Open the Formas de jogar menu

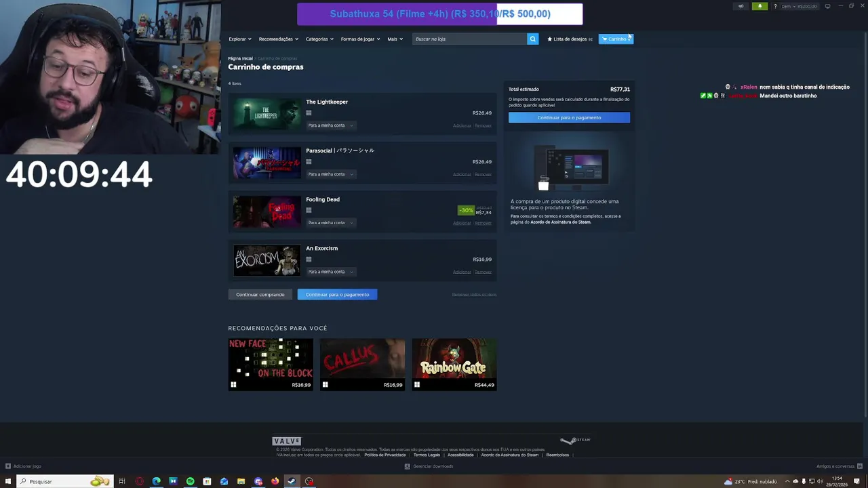360,39
